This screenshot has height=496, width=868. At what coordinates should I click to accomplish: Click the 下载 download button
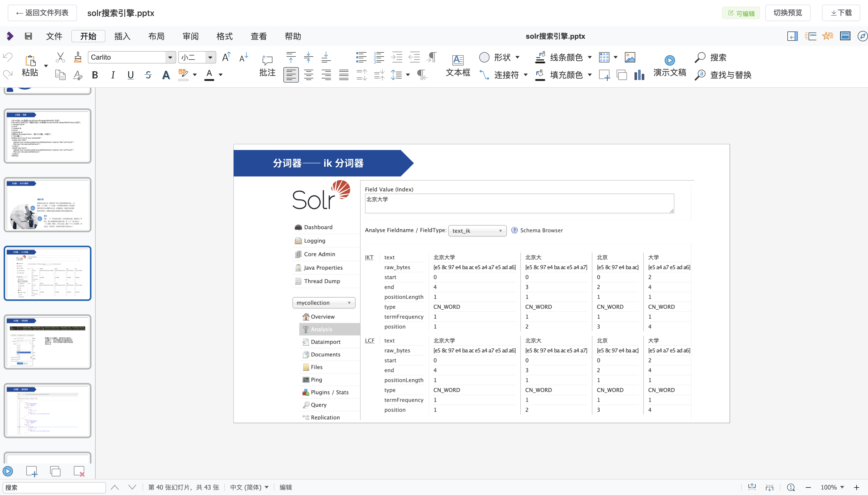pyautogui.click(x=841, y=13)
